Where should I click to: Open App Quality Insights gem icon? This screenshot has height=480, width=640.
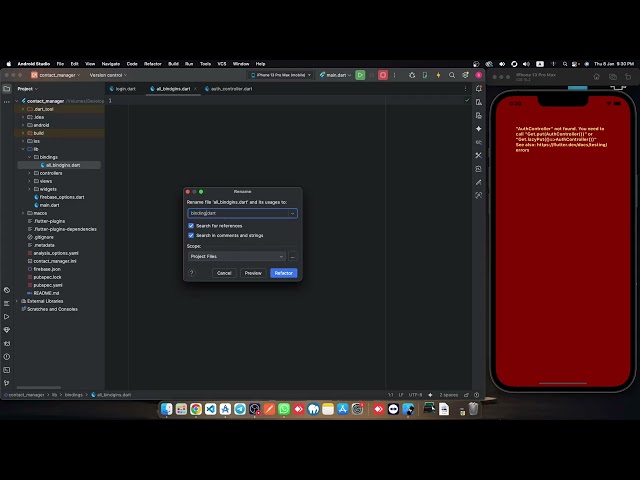pyautogui.click(x=7, y=330)
